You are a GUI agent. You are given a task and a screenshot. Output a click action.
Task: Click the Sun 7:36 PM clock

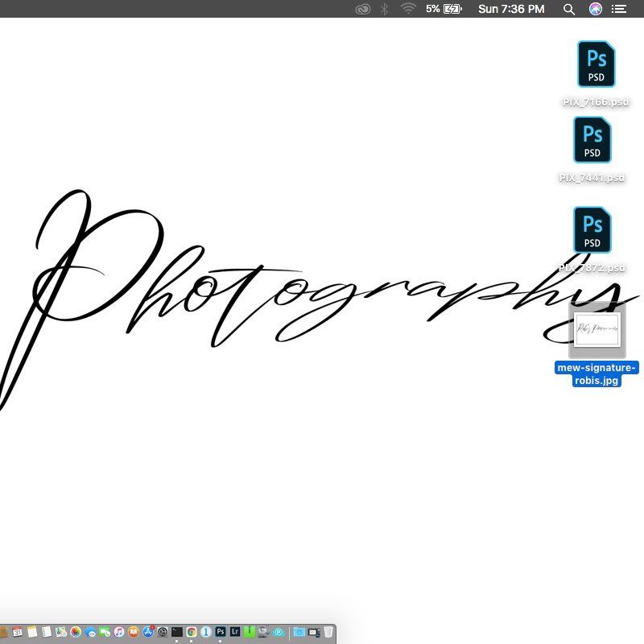point(511,9)
